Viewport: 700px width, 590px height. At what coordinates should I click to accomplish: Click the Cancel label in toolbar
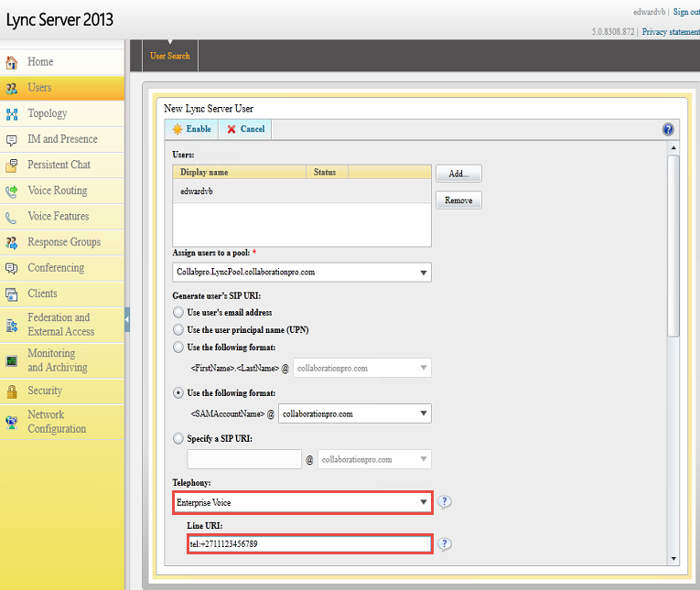pos(253,129)
